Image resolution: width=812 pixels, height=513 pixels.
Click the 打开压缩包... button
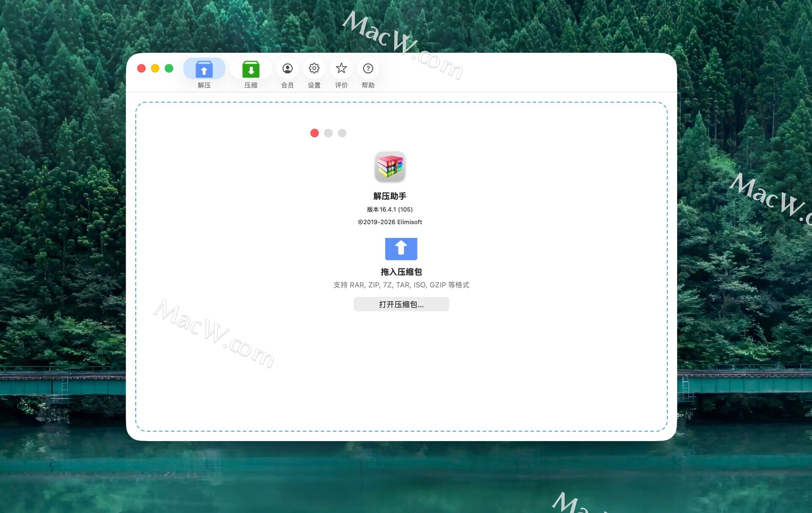[401, 304]
